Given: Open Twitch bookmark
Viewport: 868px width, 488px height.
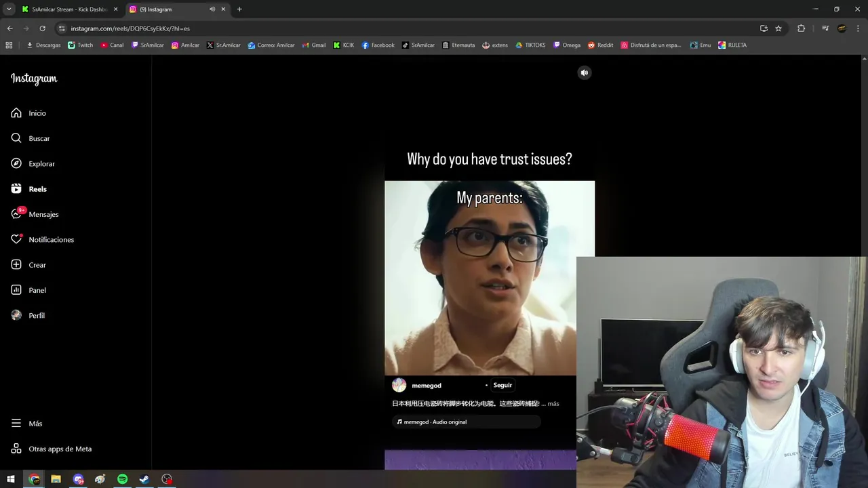Looking at the screenshot, I should click(x=81, y=45).
